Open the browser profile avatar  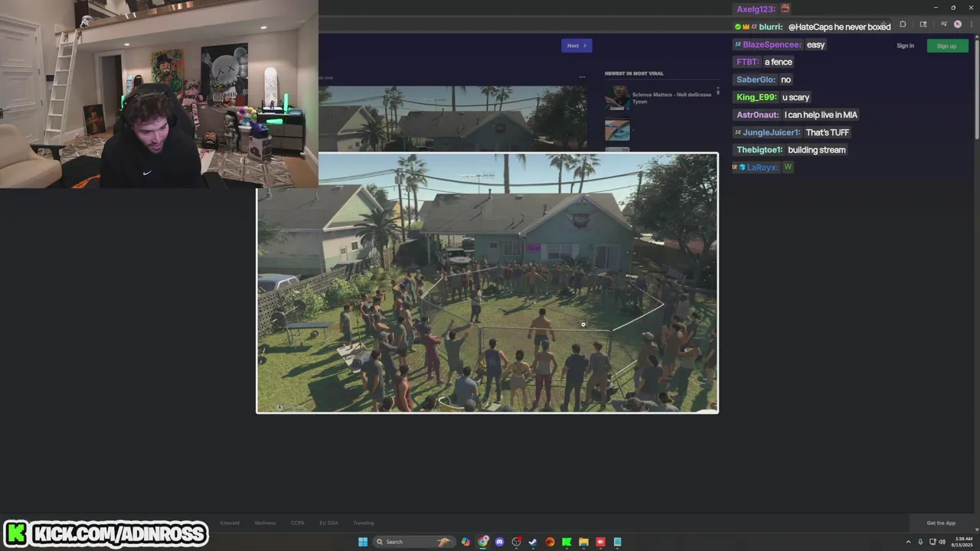pyautogui.click(x=958, y=24)
